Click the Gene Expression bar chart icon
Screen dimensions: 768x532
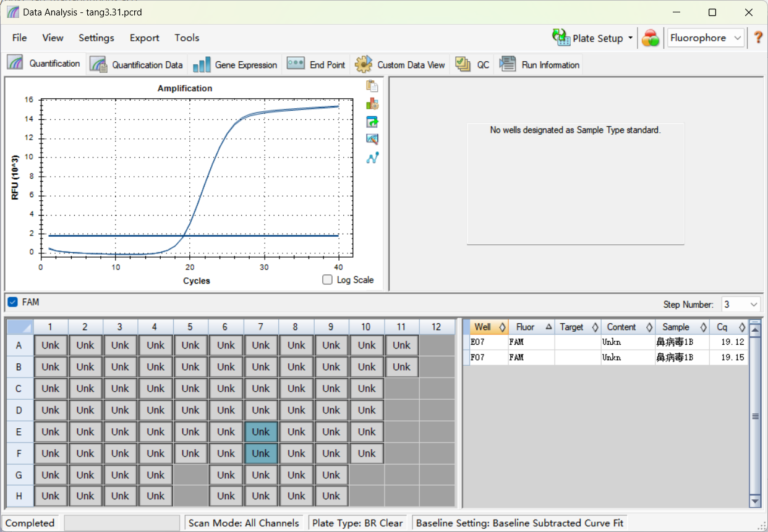click(x=202, y=64)
